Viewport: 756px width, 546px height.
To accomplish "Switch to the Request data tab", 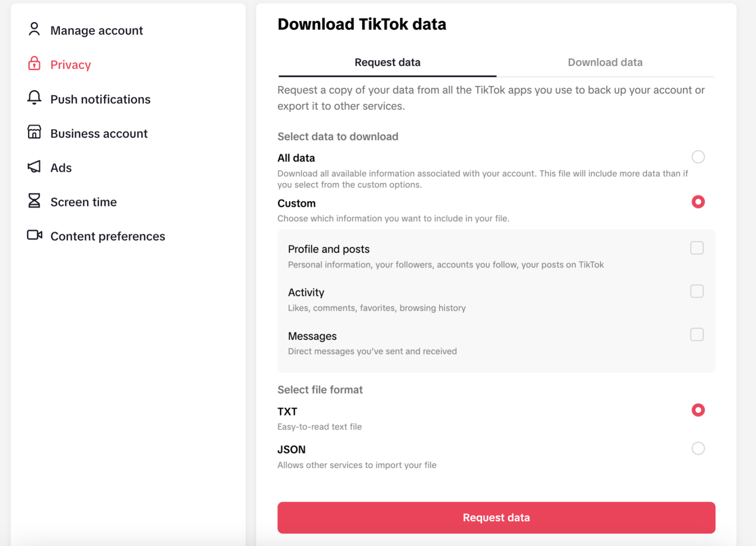I will (x=387, y=62).
